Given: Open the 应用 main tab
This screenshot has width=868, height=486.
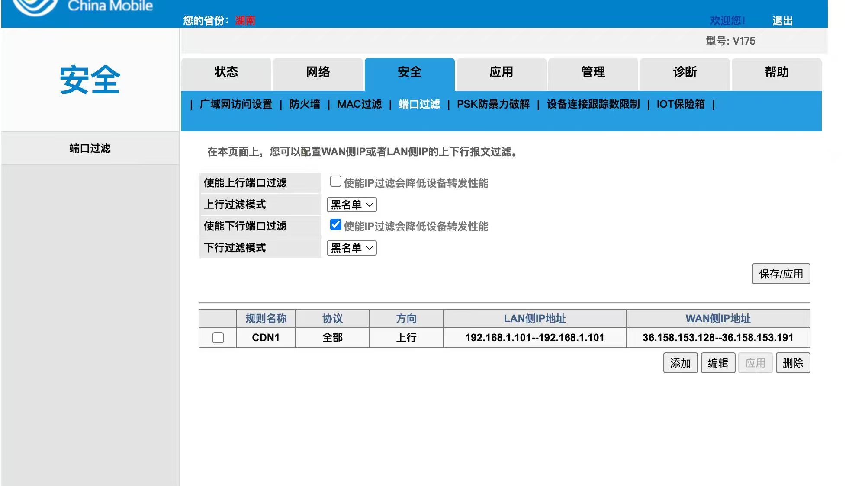Looking at the screenshot, I should (x=501, y=72).
